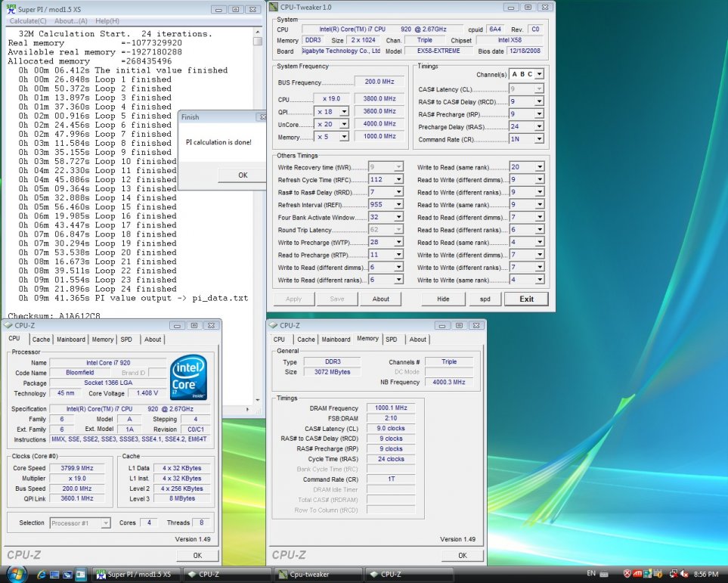Open the QPI multiplier dropdown
This screenshot has height=583, width=728.
click(x=344, y=111)
